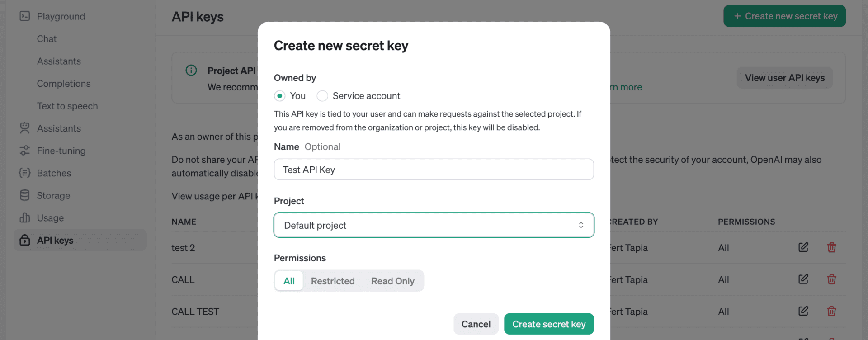Click the Create secret key button
868x340 pixels.
[549, 324]
